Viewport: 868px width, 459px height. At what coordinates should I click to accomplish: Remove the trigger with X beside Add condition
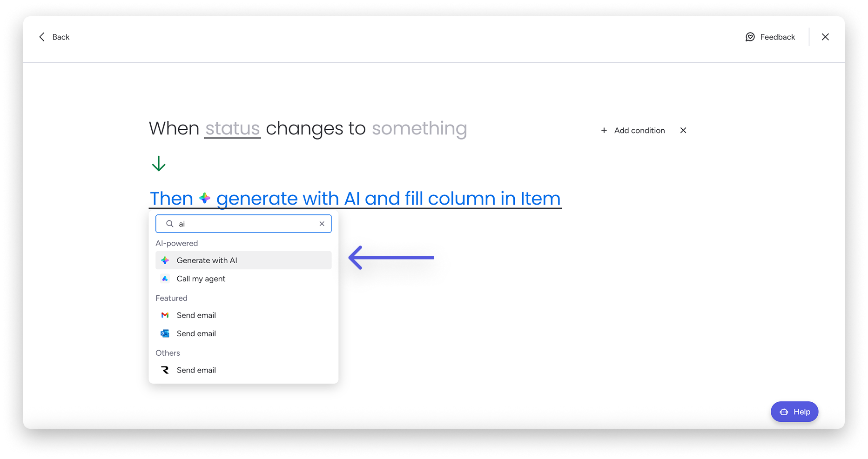(x=683, y=131)
